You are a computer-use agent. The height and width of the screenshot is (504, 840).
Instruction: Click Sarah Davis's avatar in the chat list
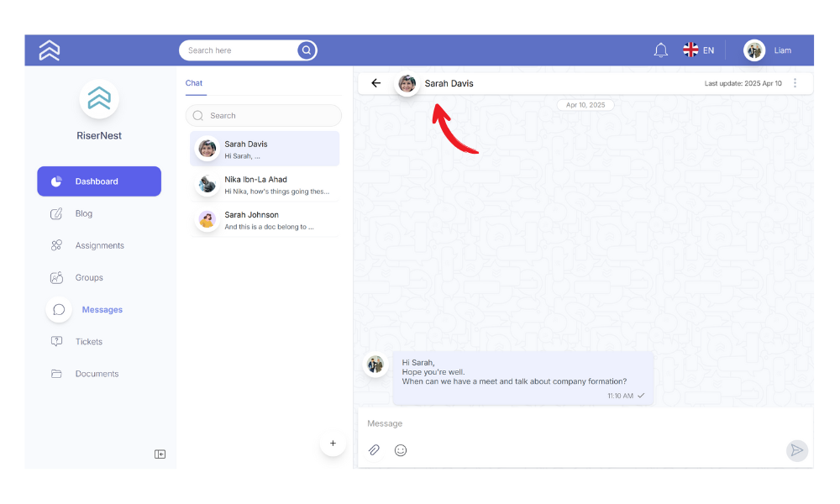tap(207, 149)
